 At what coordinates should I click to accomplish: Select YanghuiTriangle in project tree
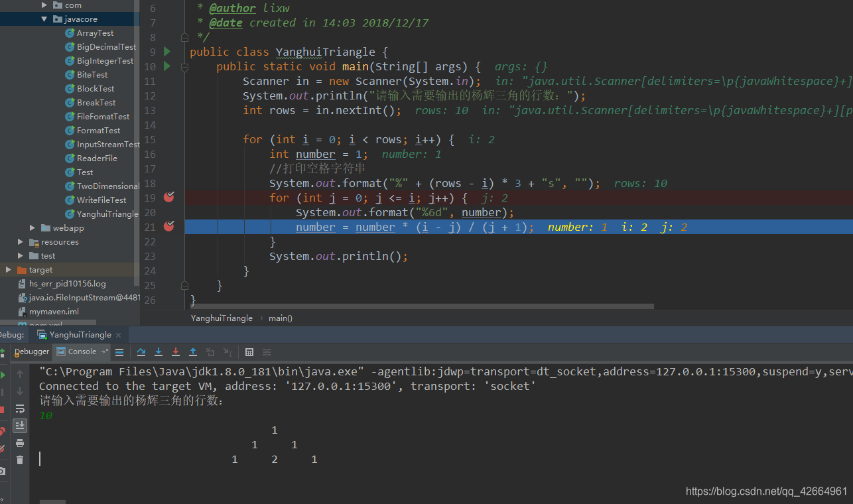(x=107, y=214)
